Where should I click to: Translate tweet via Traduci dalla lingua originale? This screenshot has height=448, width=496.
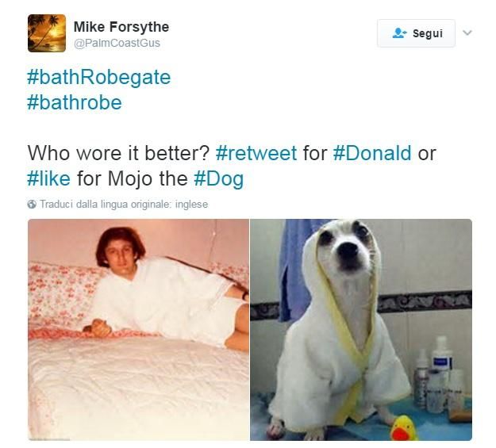tap(124, 205)
